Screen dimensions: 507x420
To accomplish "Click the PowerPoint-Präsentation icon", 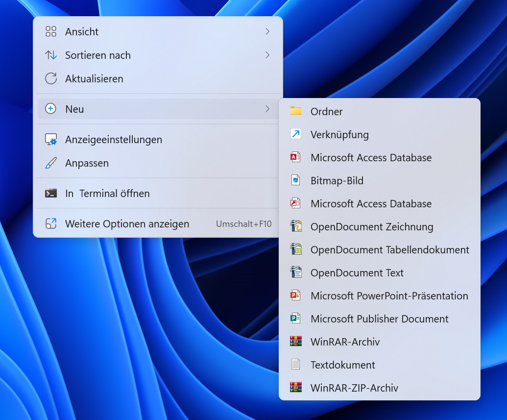I will pos(295,296).
